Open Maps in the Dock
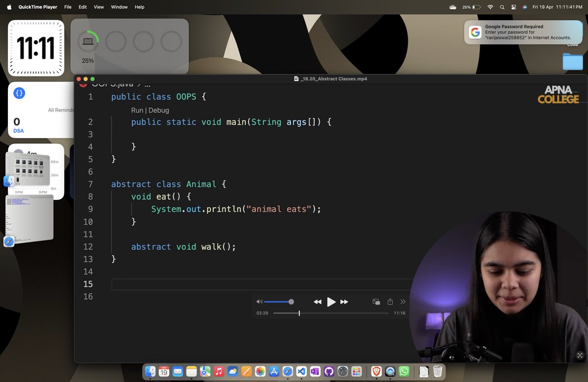 pyautogui.click(x=205, y=371)
